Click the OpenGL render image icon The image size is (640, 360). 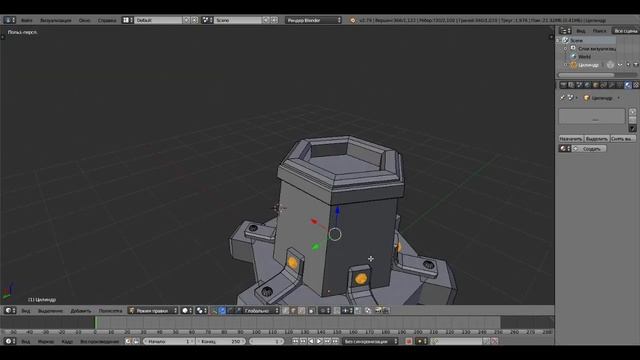tap(378, 311)
